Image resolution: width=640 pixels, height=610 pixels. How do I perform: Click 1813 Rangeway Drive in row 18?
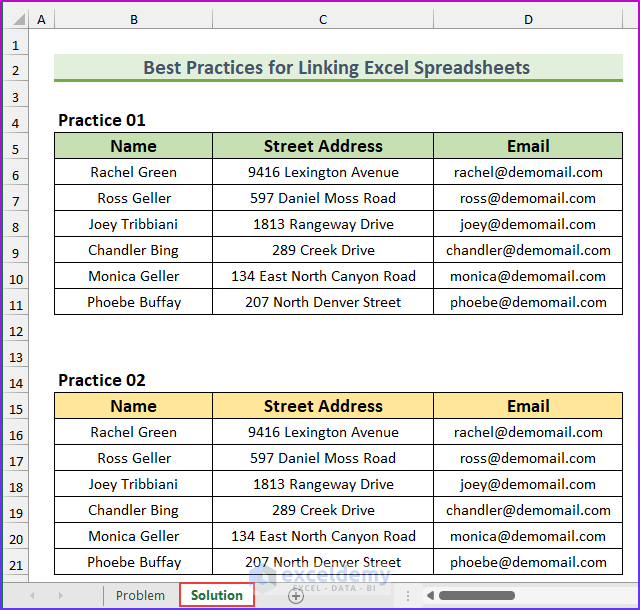323,484
